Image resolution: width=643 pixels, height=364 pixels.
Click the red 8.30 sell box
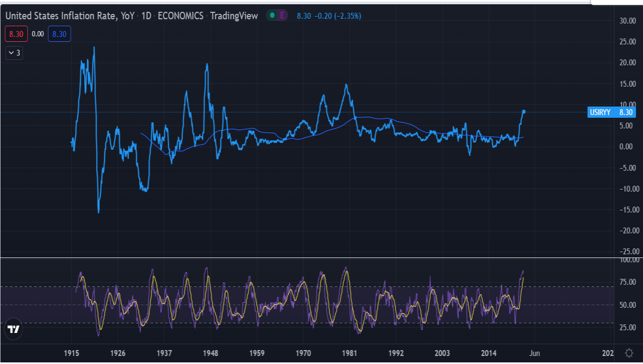coord(15,34)
